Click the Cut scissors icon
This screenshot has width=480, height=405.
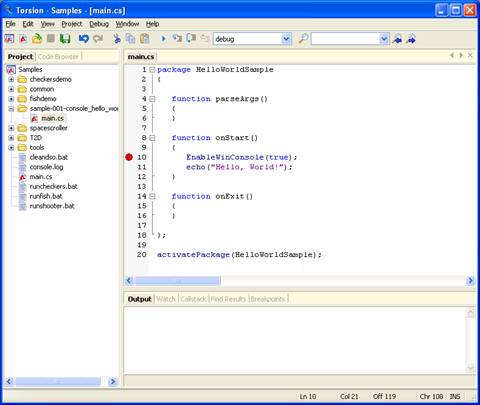pyautogui.click(x=116, y=39)
